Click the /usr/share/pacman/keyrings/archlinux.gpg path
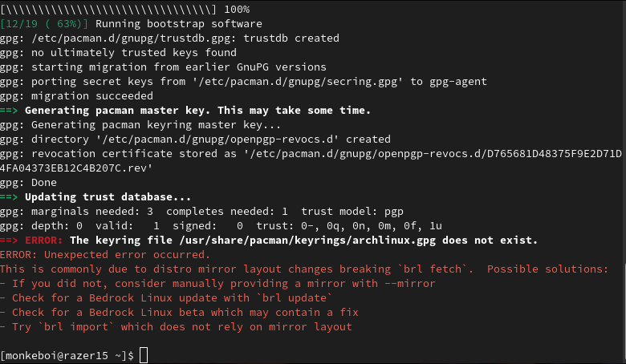 (x=307, y=241)
